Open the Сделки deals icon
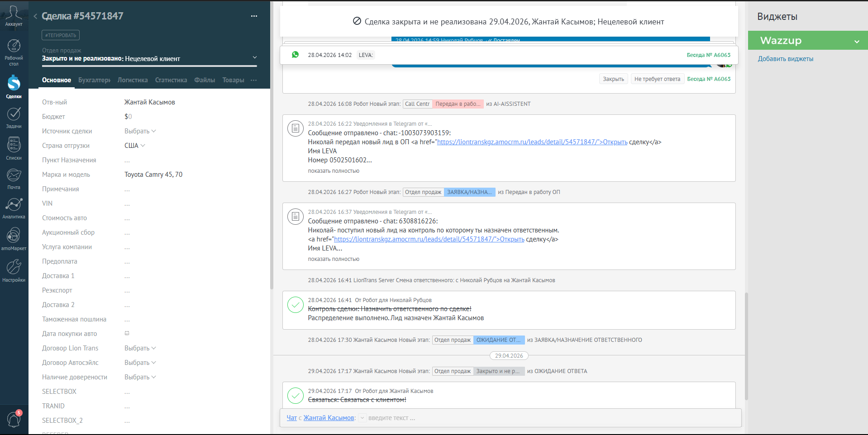Viewport: 868px width, 435px height. coord(14,86)
